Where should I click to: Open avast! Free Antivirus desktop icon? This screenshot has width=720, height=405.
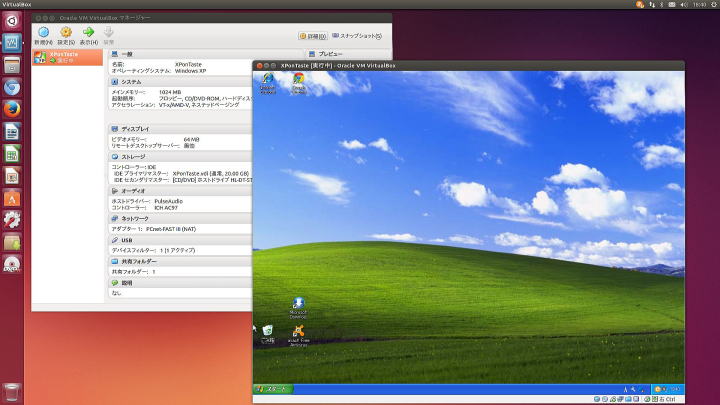[298, 336]
